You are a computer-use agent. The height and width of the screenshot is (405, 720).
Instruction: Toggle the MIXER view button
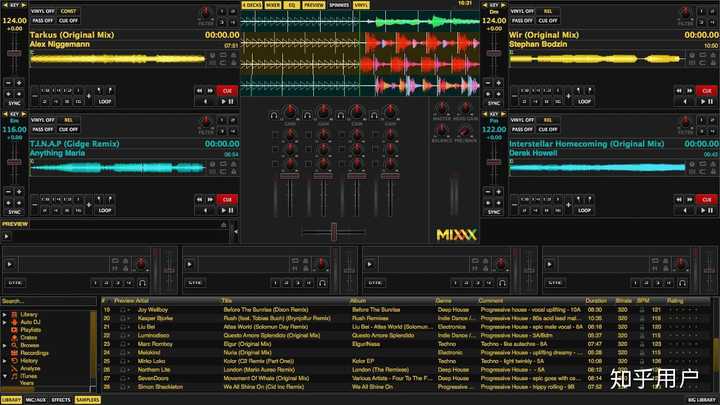[273, 5]
